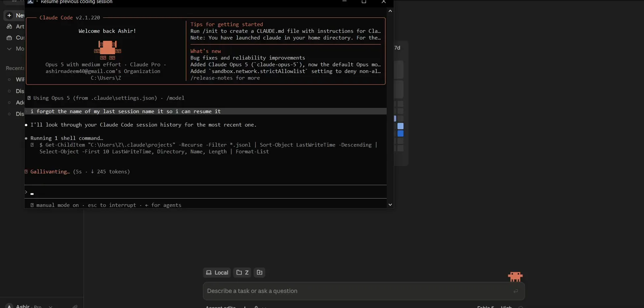
Task: Click the "/release-notes for more" line
Action: point(225,78)
